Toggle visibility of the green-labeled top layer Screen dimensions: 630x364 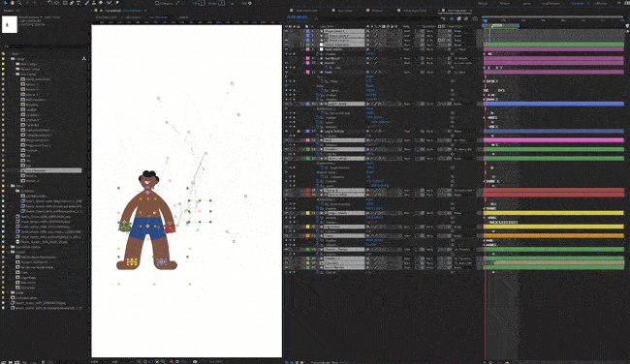pos(287,45)
